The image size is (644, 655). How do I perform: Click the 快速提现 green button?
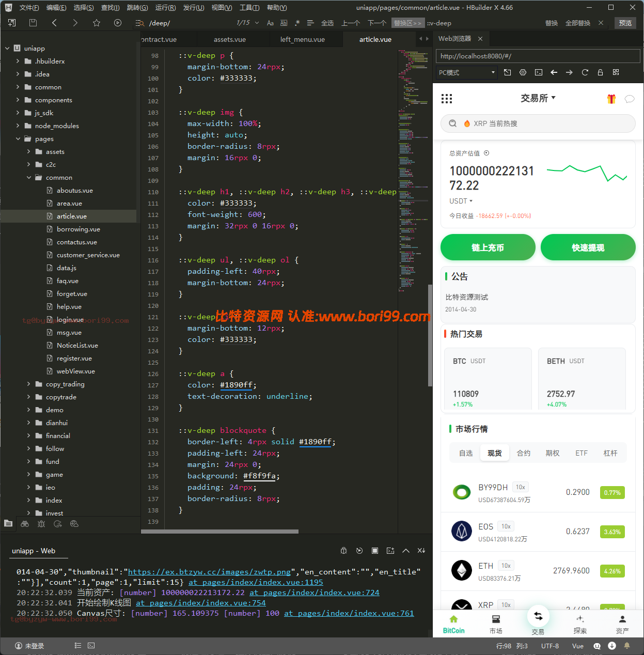coord(588,247)
